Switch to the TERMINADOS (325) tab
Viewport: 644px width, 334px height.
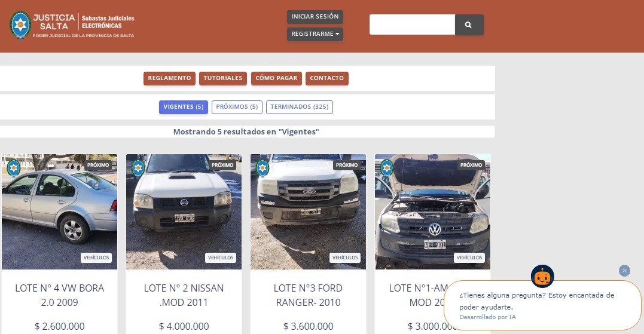[300, 107]
